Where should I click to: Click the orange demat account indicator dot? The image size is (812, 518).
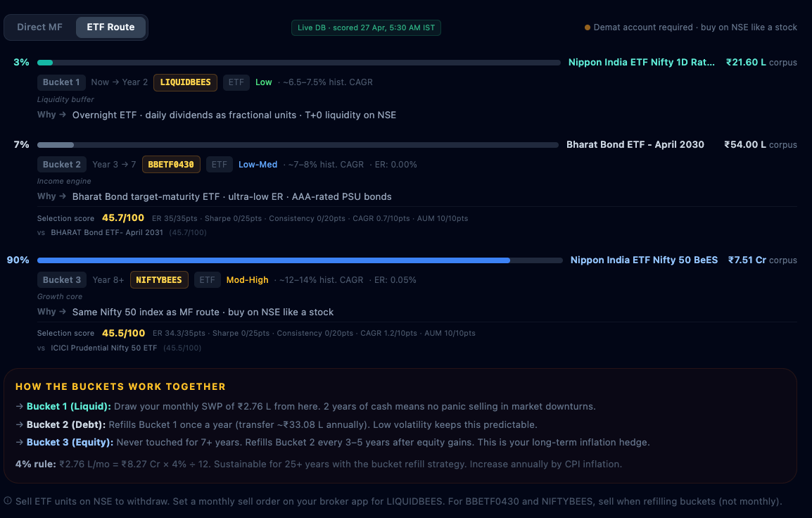click(x=588, y=27)
